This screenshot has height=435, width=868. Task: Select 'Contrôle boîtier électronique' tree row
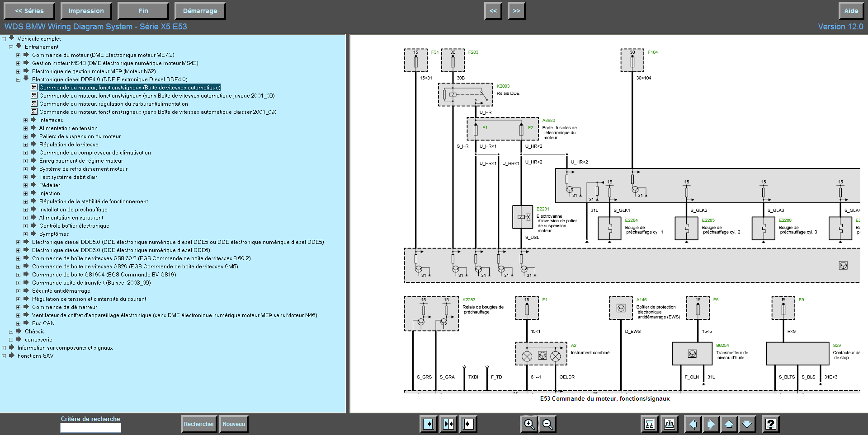tap(74, 226)
